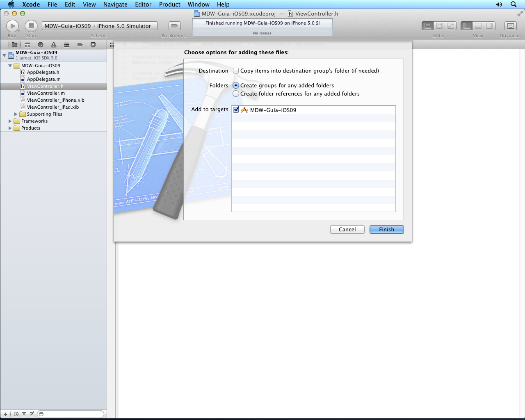The width and height of the screenshot is (525, 420).
Task: Select ViewController.m file
Action: pos(46,93)
